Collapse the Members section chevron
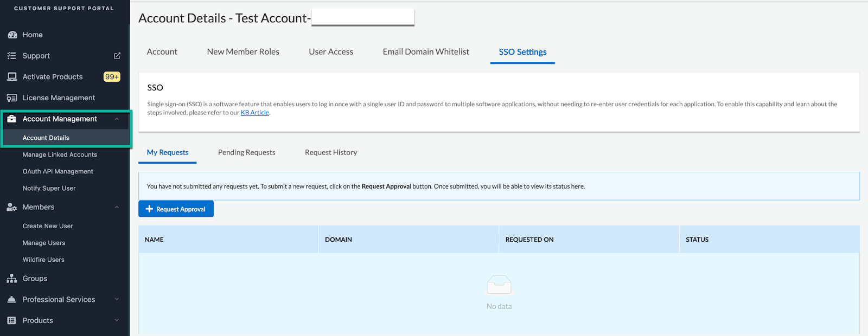The height and width of the screenshot is (336, 868). click(x=117, y=207)
